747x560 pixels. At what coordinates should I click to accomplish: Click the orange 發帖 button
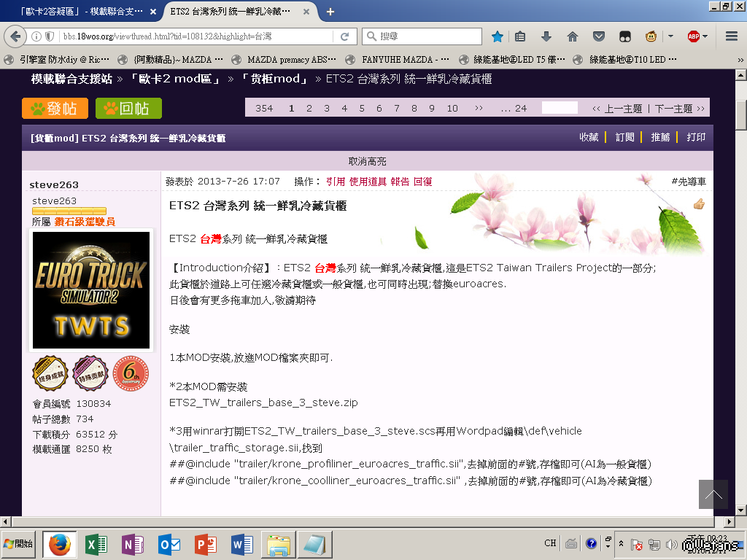[55, 109]
